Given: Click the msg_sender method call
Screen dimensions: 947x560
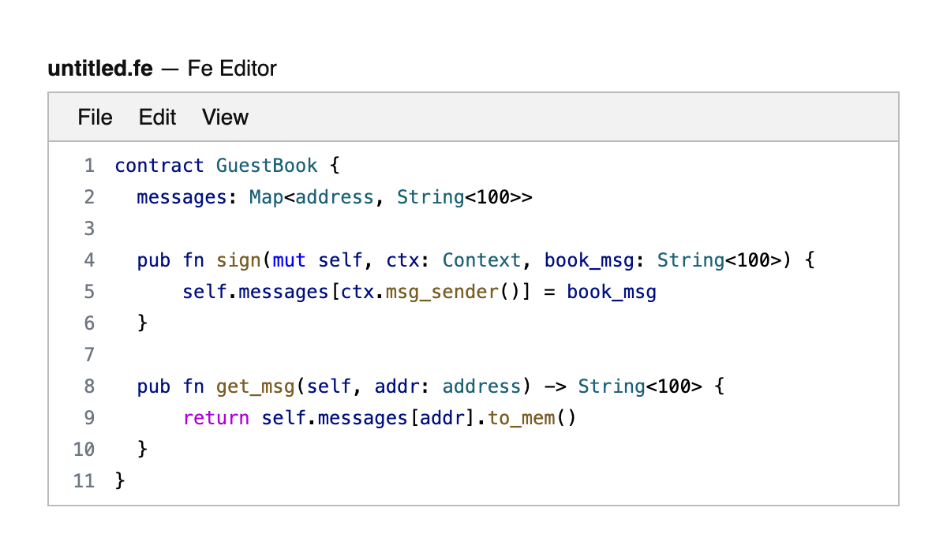Looking at the screenshot, I should point(442,292).
